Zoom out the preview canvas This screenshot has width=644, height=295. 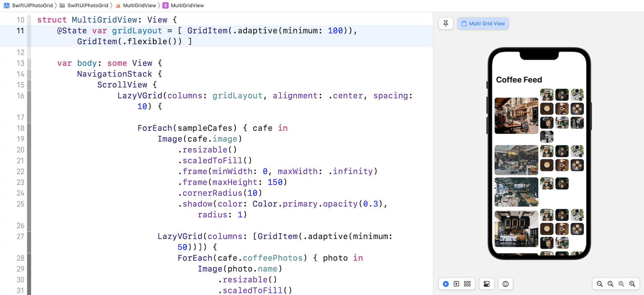[600, 284]
